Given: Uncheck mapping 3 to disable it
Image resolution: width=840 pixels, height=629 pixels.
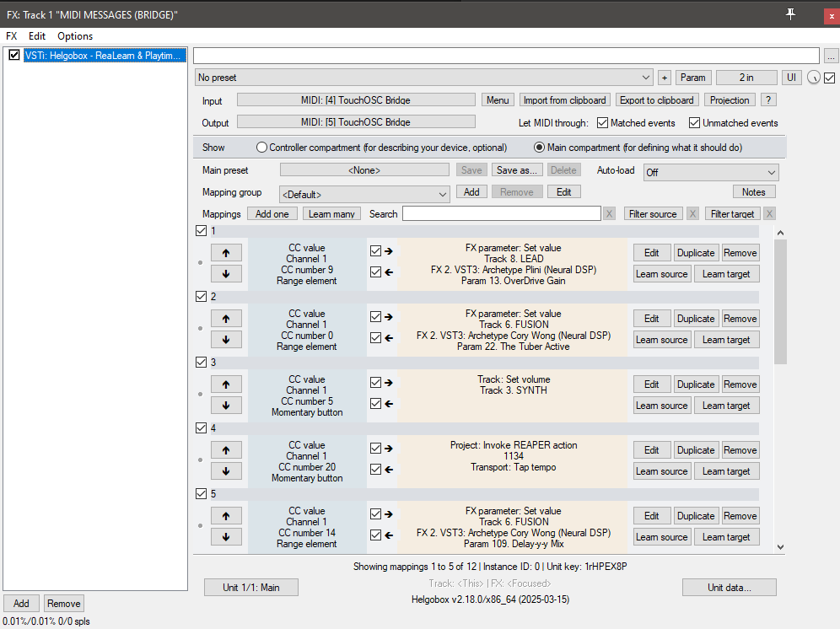Looking at the screenshot, I should (201, 362).
